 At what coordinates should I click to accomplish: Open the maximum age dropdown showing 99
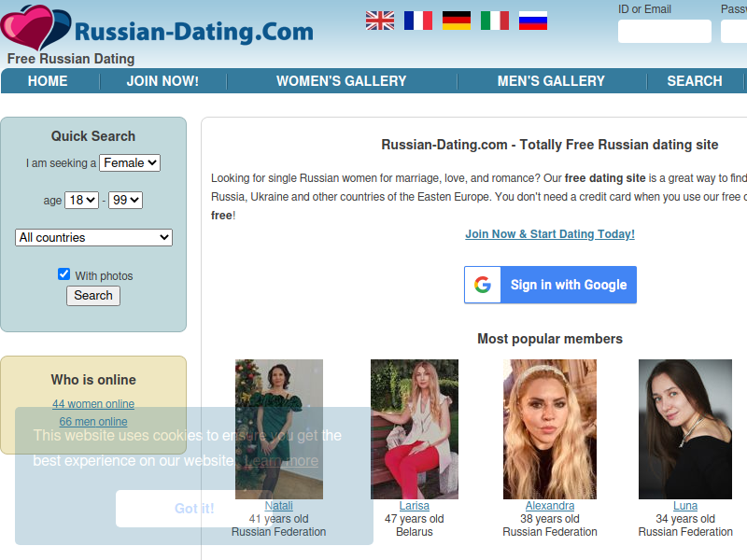point(126,200)
